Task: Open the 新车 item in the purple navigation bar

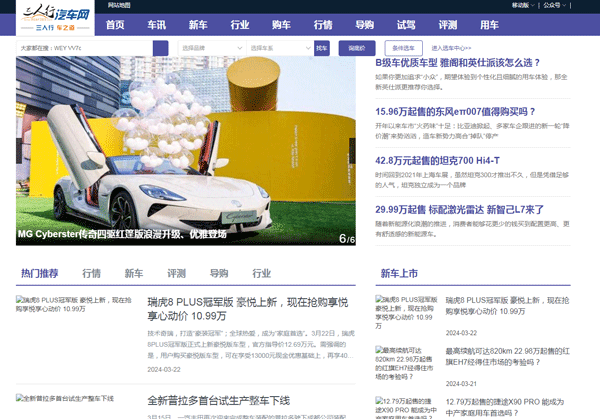Action: 198,25
